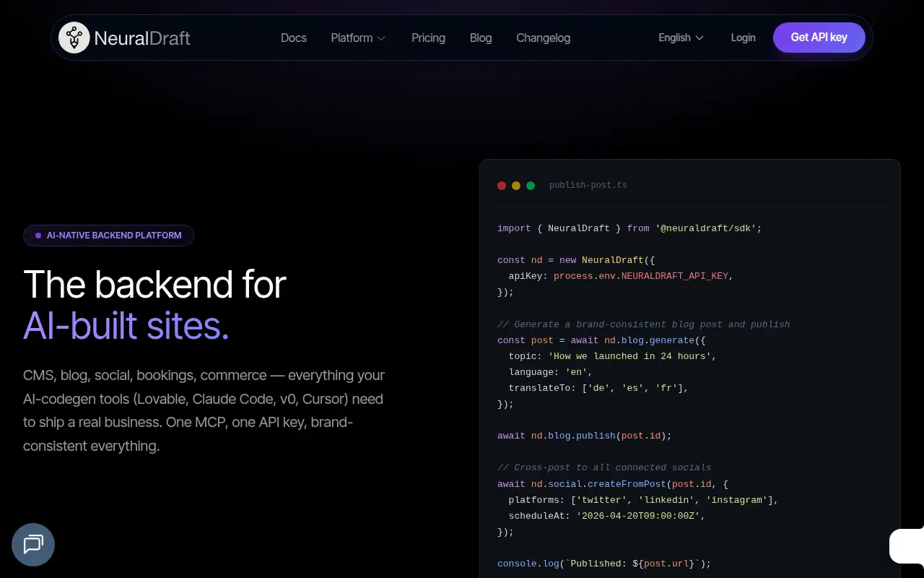Click the red window dot in code panel

(502, 186)
